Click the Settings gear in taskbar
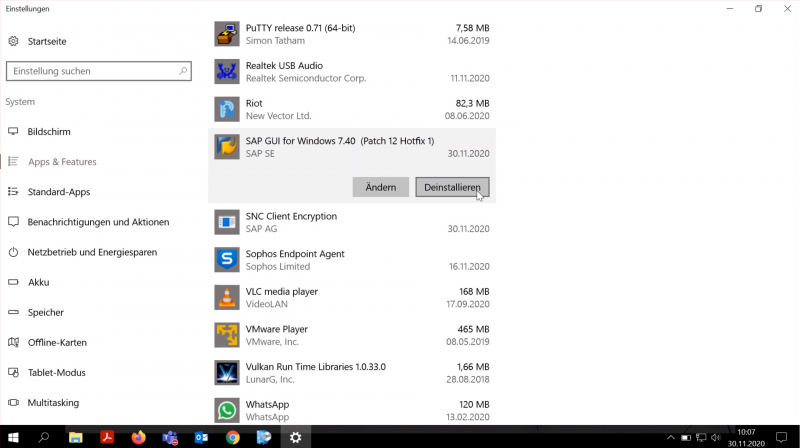Image resolution: width=800 pixels, height=448 pixels. coord(295,437)
